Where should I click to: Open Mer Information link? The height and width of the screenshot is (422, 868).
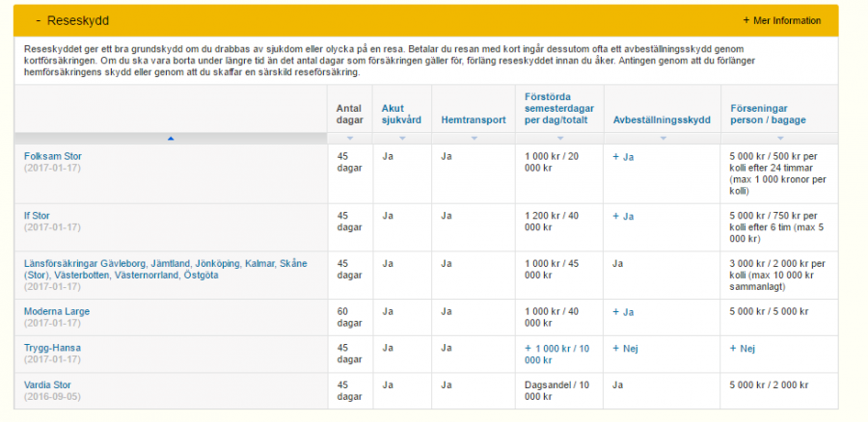(782, 20)
